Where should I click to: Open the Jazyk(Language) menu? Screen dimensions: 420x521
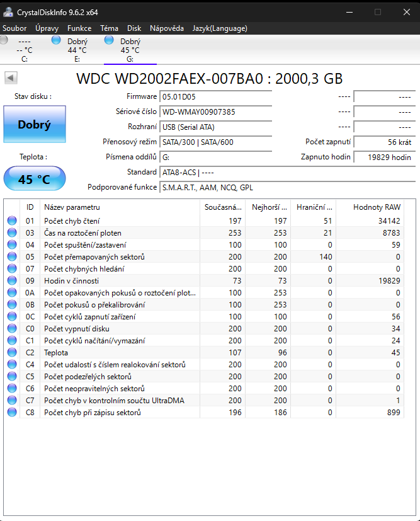pyautogui.click(x=220, y=28)
